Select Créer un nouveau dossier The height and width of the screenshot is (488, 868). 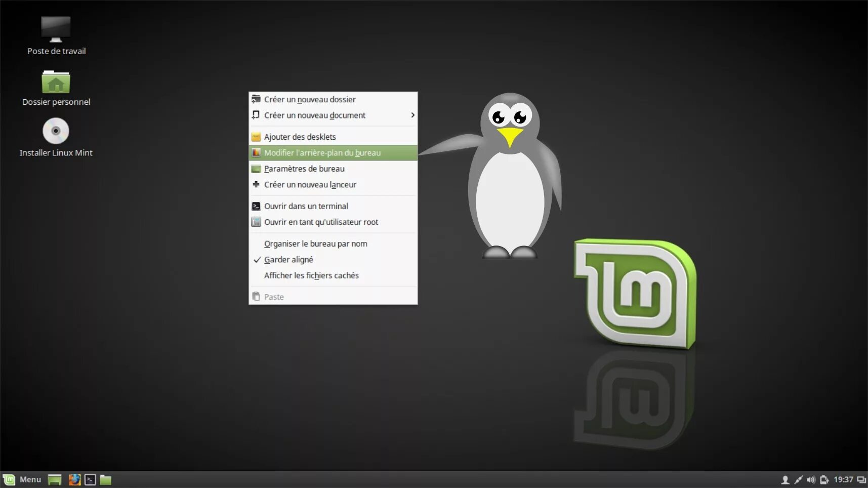pos(333,99)
